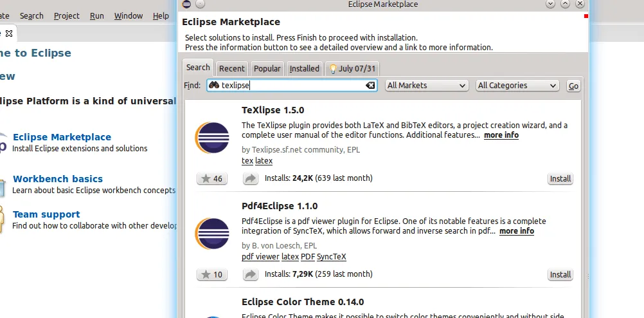Click the TeXlipse plugin logo icon

(212, 138)
